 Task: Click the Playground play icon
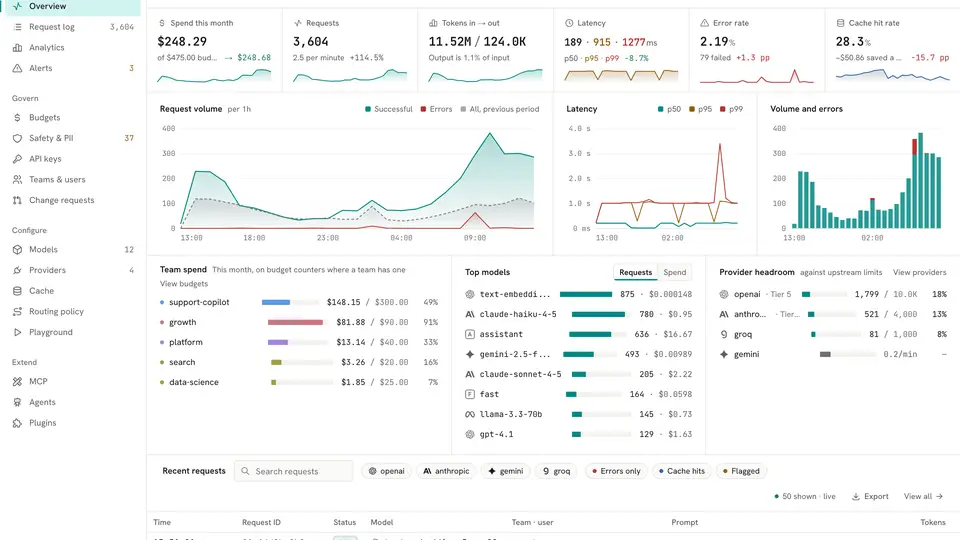coord(17,332)
